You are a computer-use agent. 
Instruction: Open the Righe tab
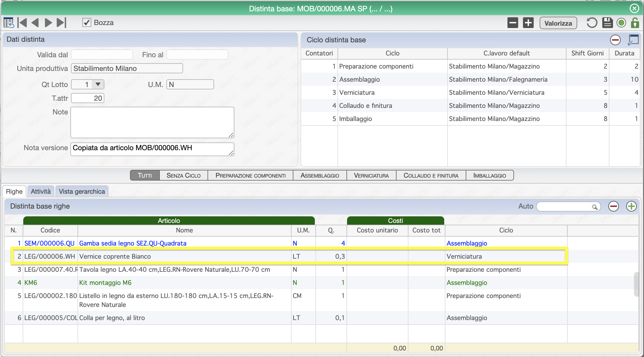(x=14, y=191)
